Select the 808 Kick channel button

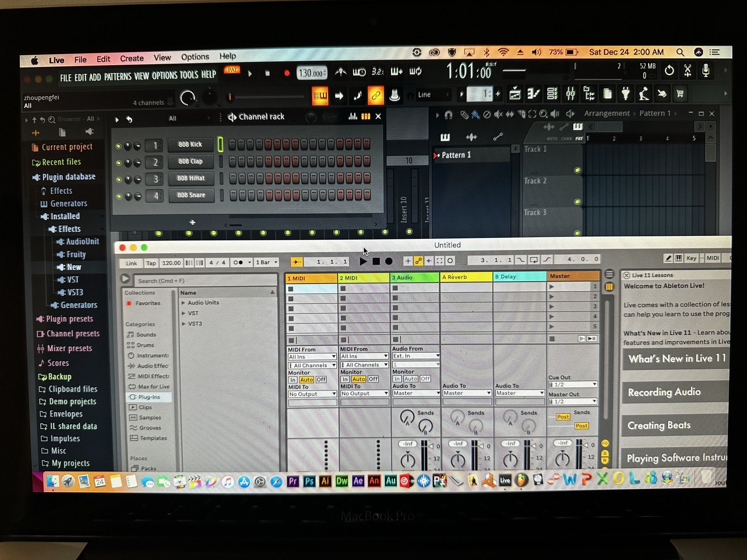click(190, 144)
